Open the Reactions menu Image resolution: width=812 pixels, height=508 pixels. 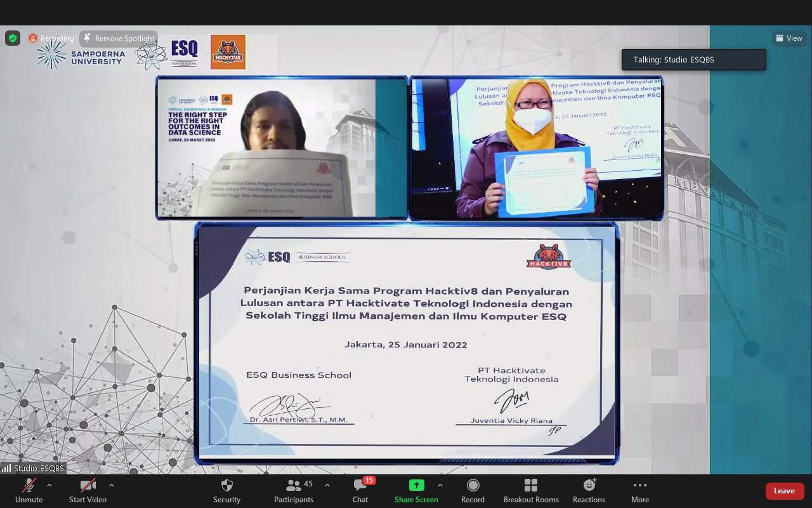(589, 490)
